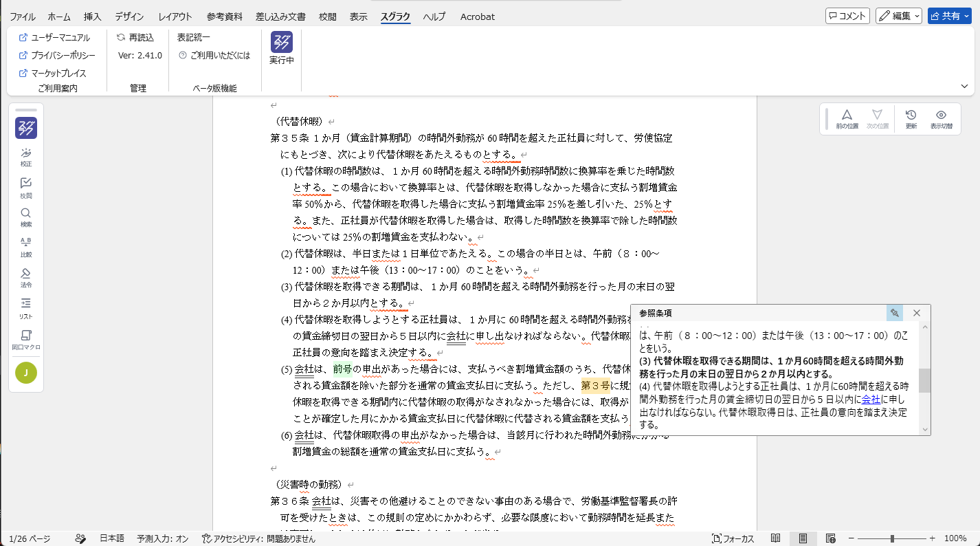980x546 pixels.
Task: Switch to read mode view icon
Action: tap(775, 538)
